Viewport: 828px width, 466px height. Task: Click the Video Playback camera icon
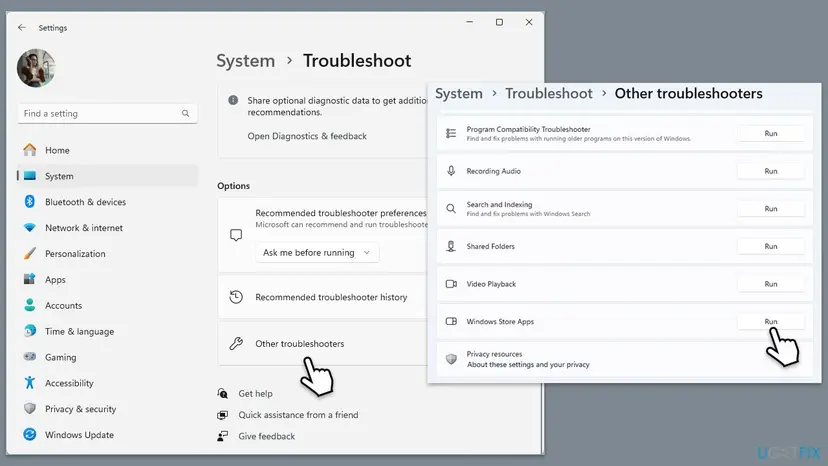pos(451,284)
